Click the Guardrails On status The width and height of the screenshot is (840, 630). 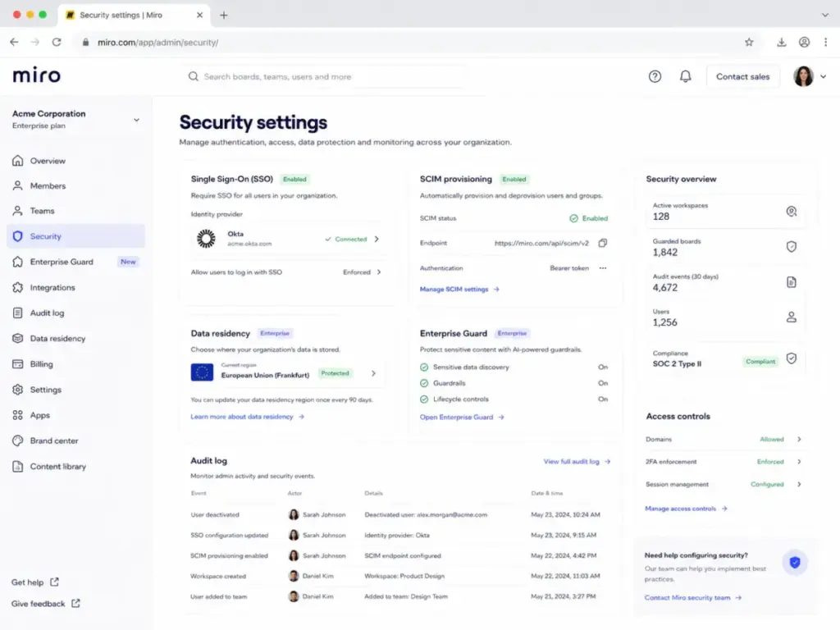603,384
